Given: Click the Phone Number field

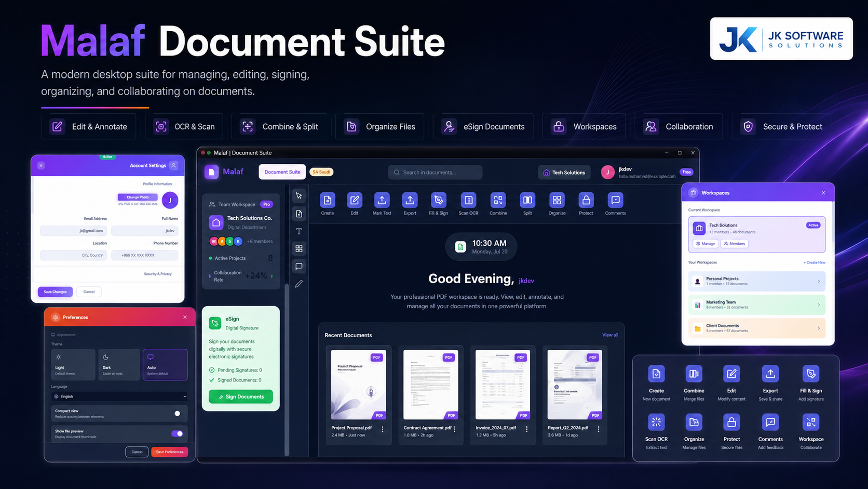Looking at the screenshot, I should 145,255.
